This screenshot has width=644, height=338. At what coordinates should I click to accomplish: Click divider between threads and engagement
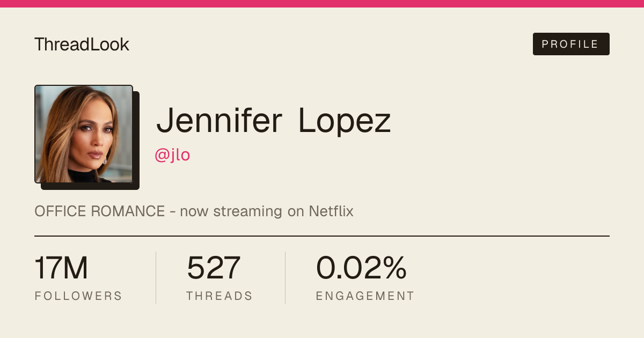(285, 277)
